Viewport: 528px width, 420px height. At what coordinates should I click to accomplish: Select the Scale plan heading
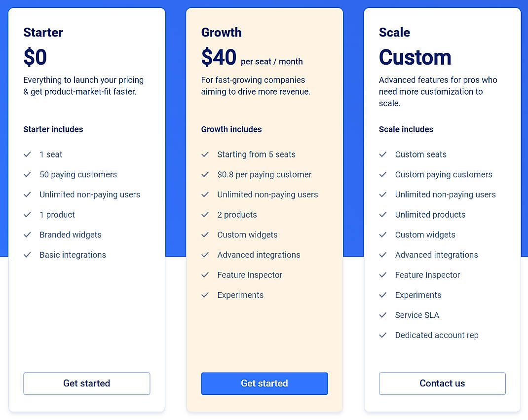point(394,33)
